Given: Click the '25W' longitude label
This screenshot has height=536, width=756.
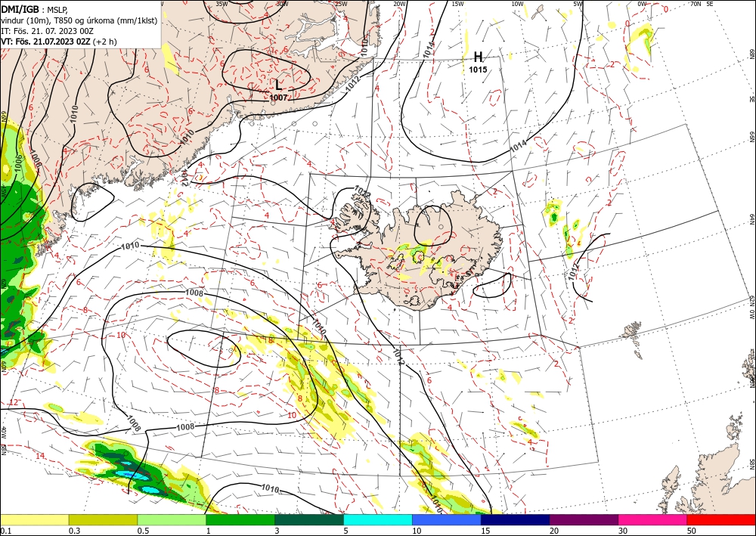Looking at the screenshot, I should 341,4.
